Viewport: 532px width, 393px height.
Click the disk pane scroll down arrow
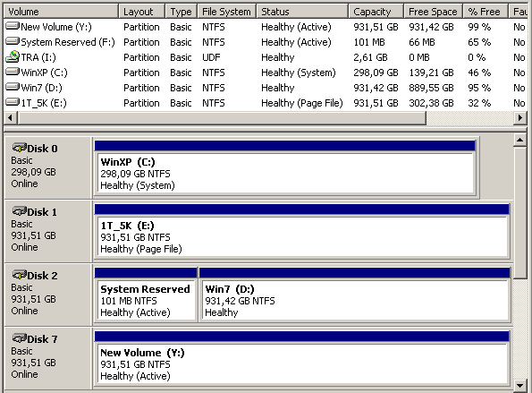point(520,386)
